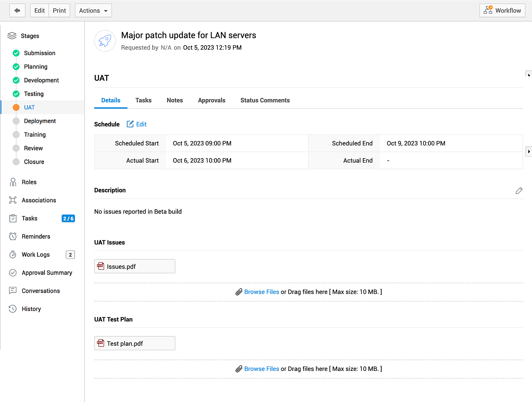Click the Description pencil edit icon
The image size is (532, 402).
coord(519,191)
